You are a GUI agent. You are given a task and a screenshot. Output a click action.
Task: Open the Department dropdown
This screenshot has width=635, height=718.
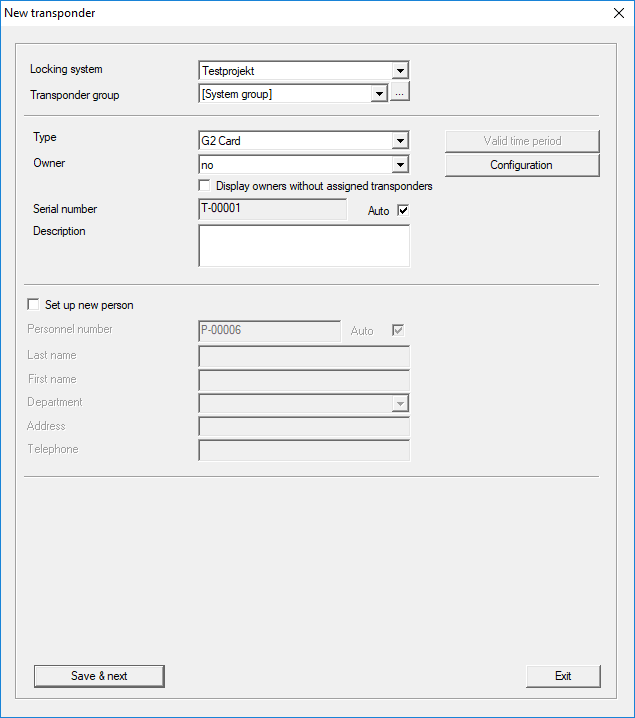[x=400, y=403]
